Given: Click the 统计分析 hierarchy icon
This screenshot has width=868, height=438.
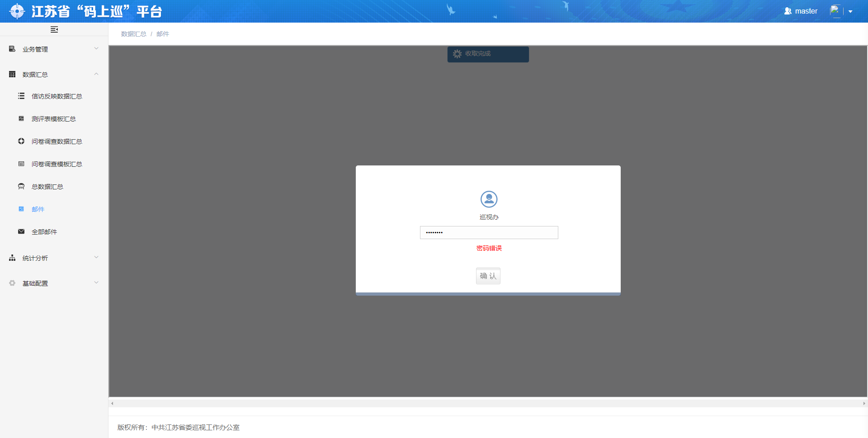Looking at the screenshot, I should point(12,258).
